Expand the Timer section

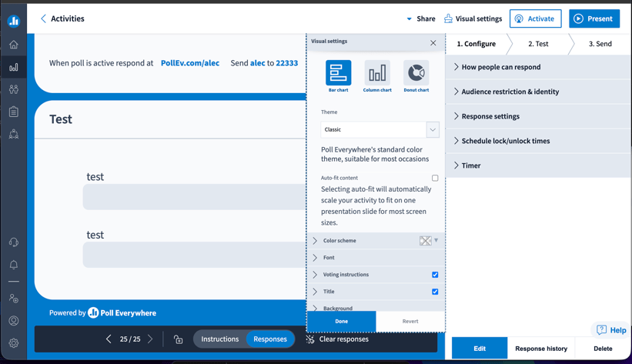[x=538, y=165]
